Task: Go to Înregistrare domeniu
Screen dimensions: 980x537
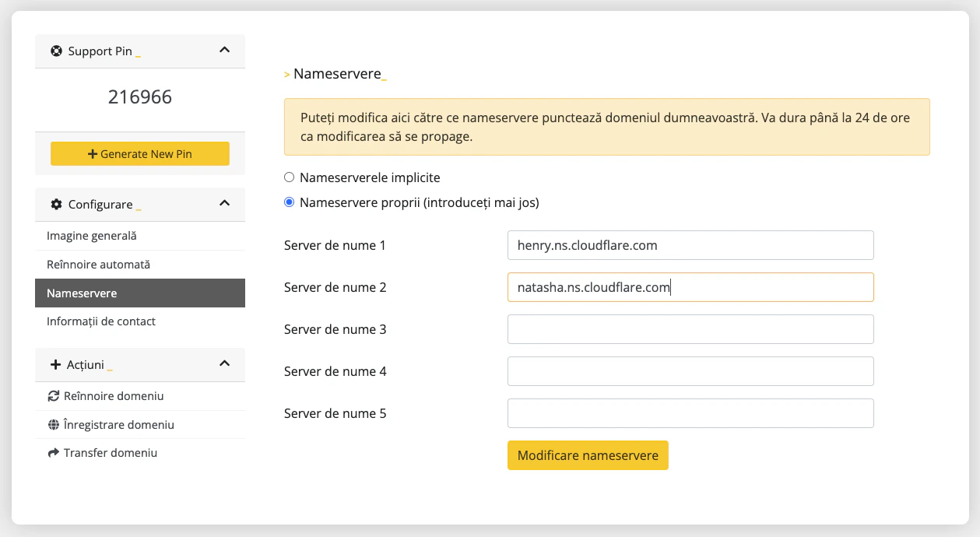Action: tap(140, 425)
